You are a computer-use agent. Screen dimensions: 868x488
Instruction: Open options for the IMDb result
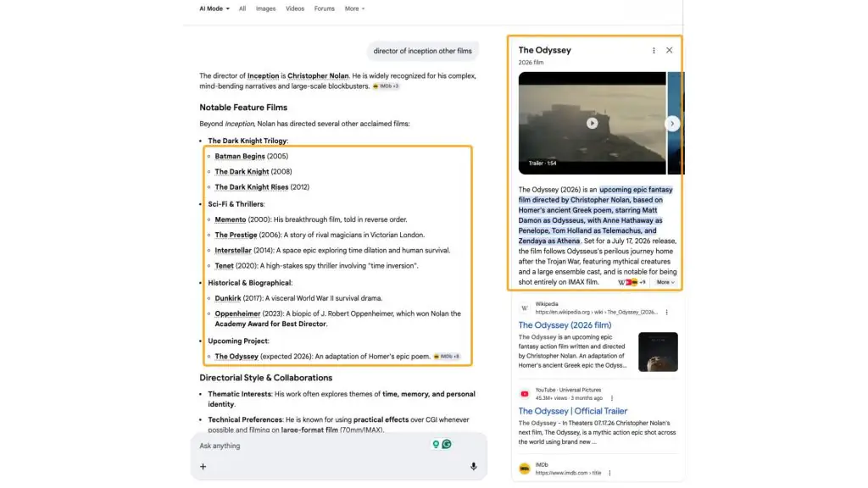pyautogui.click(x=609, y=473)
